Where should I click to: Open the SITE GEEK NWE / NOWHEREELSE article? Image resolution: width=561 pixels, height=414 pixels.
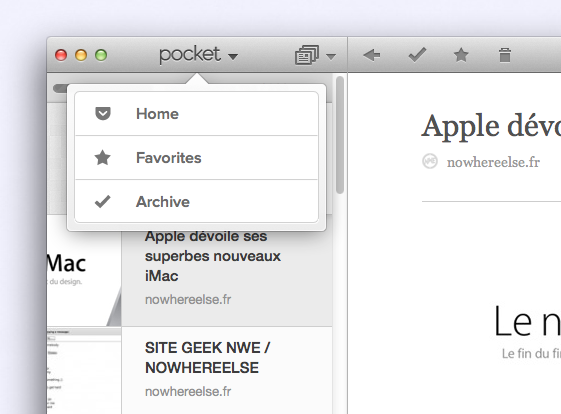pos(227,370)
